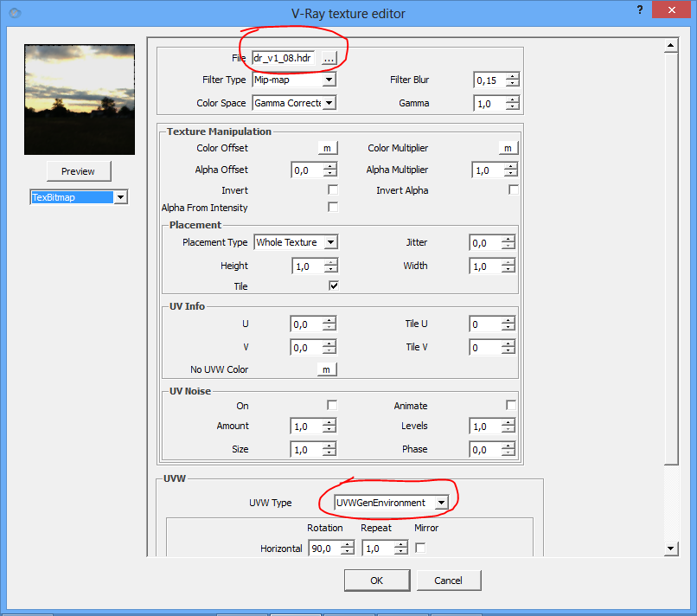Enable the Invert checkbox
This screenshot has width=697, height=616.
pyautogui.click(x=333, y=190)
